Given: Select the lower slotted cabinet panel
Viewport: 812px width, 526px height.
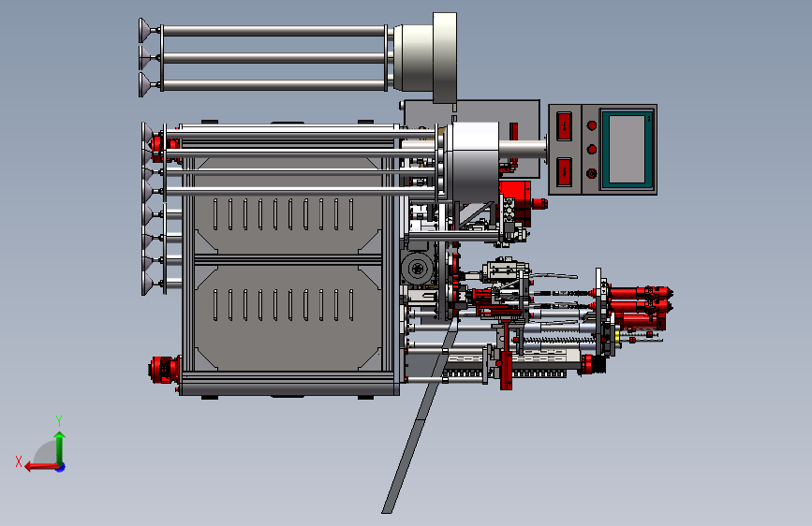Looking at the screenshot, I should pos(288,317).
